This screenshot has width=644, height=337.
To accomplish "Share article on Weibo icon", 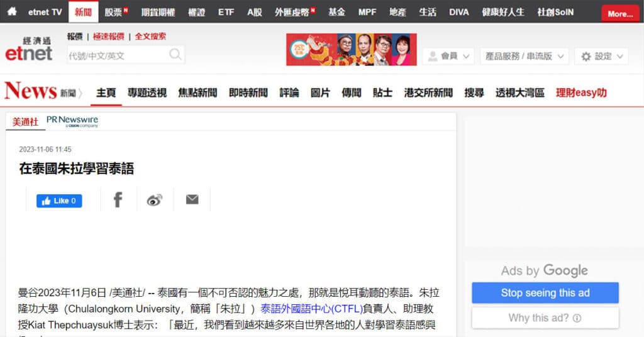I will pyautogui.click(x=155, y=200).
